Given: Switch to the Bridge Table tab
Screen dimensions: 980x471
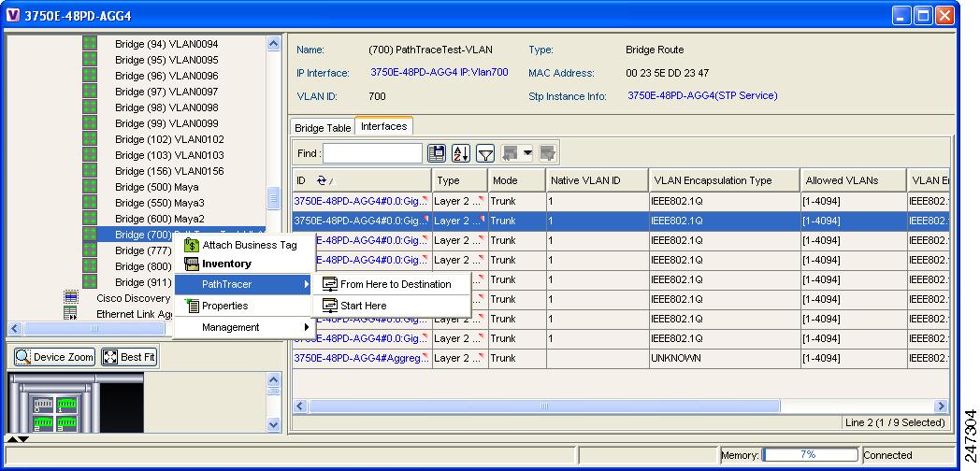Looking at the screenshot, I should pyautogui.click(x=323, y=127).
